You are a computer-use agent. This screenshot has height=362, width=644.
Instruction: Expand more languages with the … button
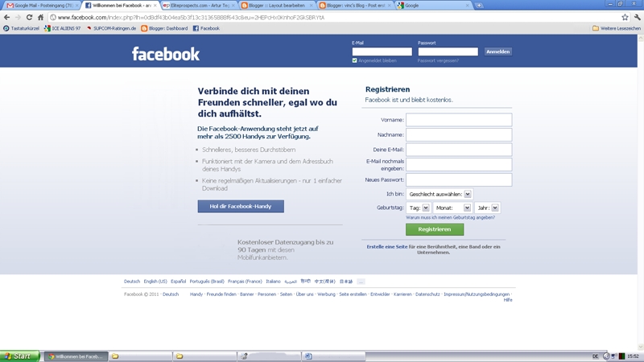[361, 282]
